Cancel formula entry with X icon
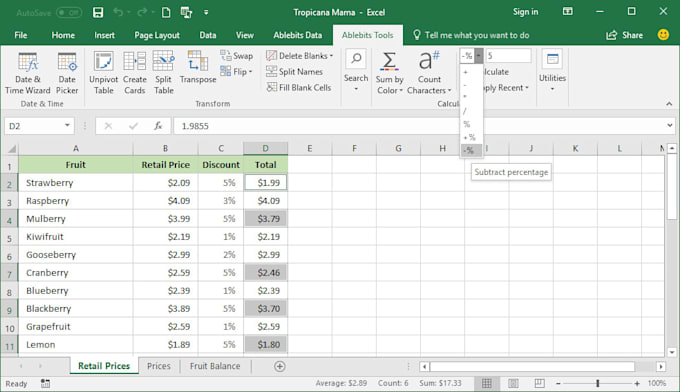680x392 pixels. pyautogui.click(x=108, y=126)
